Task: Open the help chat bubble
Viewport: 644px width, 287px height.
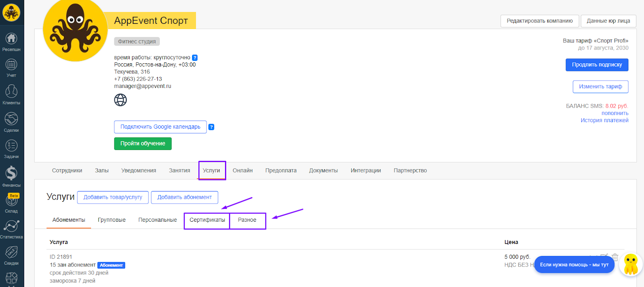Action: point(574,265)
